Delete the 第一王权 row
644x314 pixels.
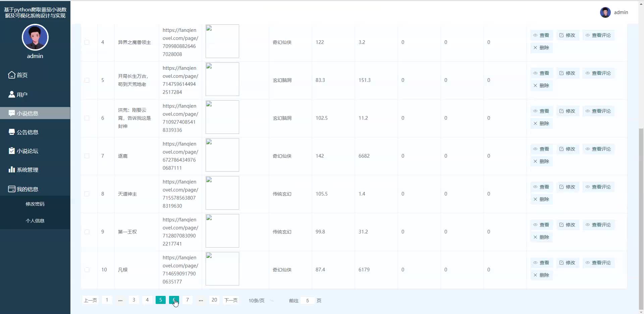(x=541, y=237)
